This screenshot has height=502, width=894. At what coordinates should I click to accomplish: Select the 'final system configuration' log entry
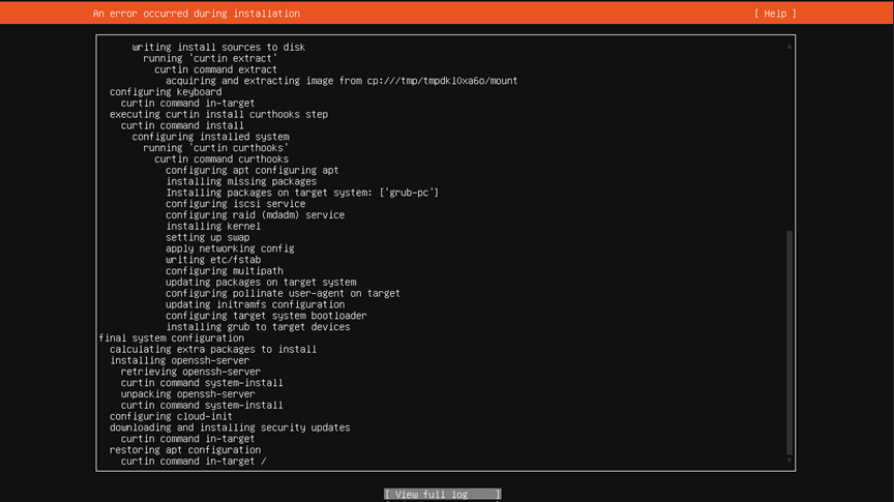[171, 338]
